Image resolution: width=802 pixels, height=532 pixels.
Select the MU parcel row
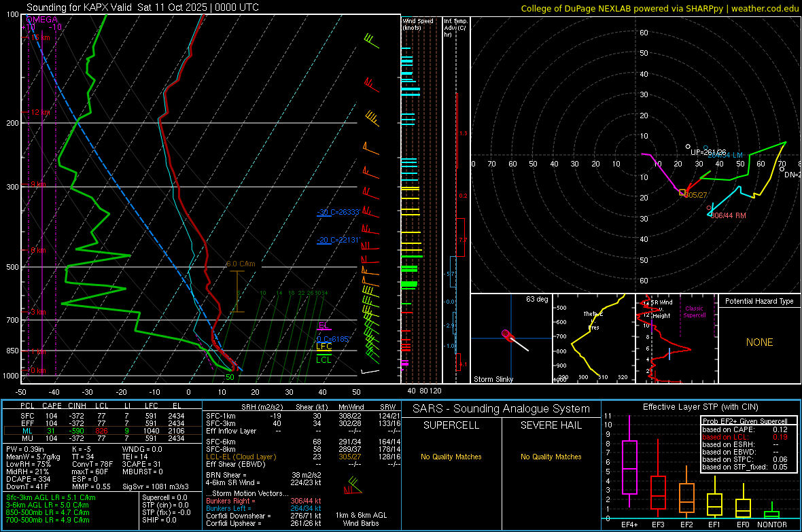click(103, 438)
